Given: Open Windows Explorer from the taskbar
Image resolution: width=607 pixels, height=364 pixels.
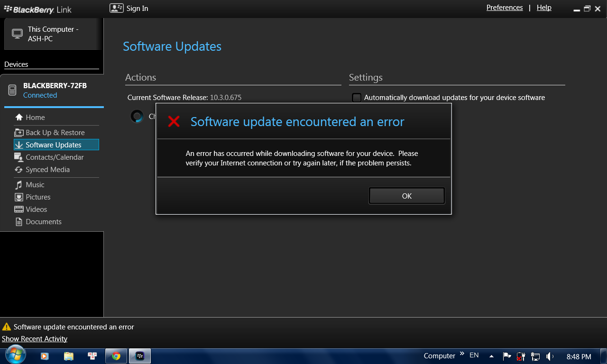Looking at the screenshot, I should pyautogui.click(x=69, y=356).
